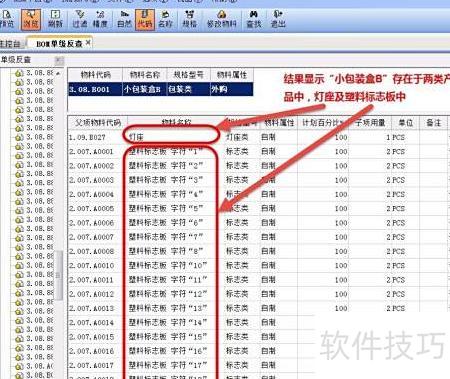Click the 子项用量 column header
Viewport: 450px width, 379px height.
[370, 123]
